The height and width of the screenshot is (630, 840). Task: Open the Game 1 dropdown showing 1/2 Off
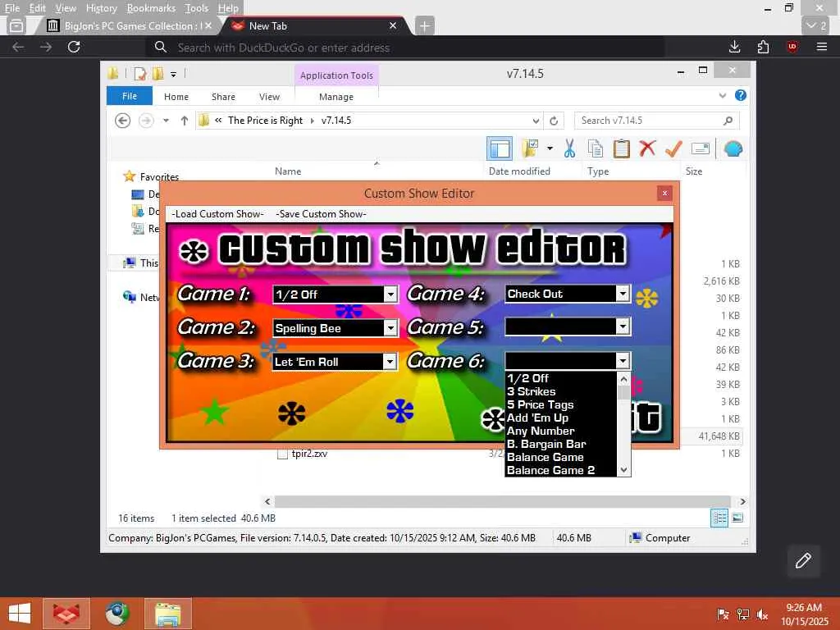(391, 294)
